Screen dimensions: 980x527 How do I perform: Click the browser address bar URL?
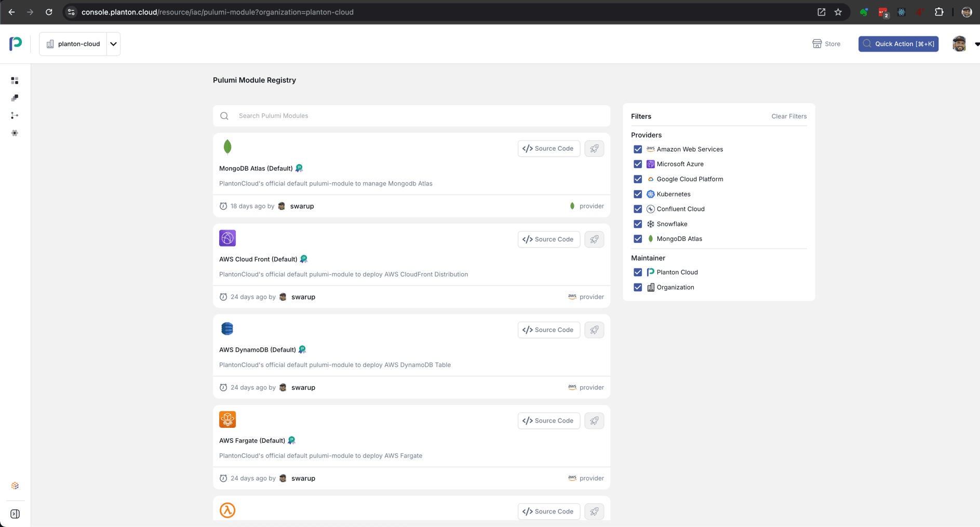coord(217,12)
